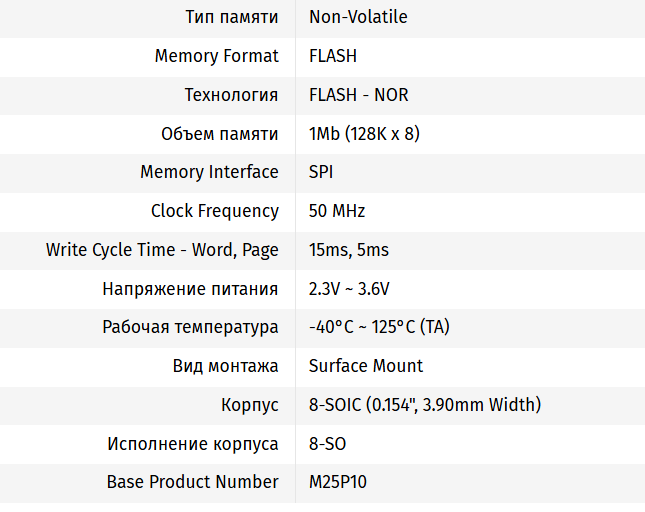Image resolution: width=645 pixels, height=512 pixels.
Task: Click the FLASH memory format value
Action: pyautogui.click(x=333, y=56)
